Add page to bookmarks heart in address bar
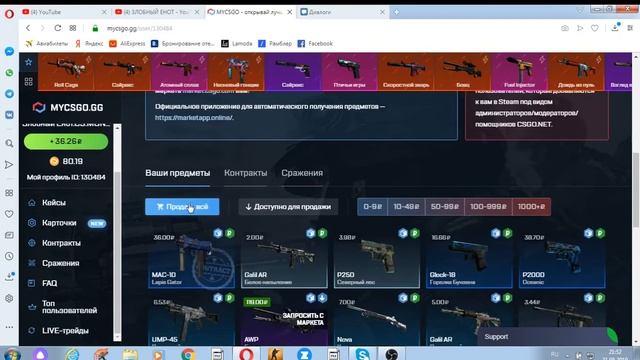The image size is (640, 360). (595, 28)
